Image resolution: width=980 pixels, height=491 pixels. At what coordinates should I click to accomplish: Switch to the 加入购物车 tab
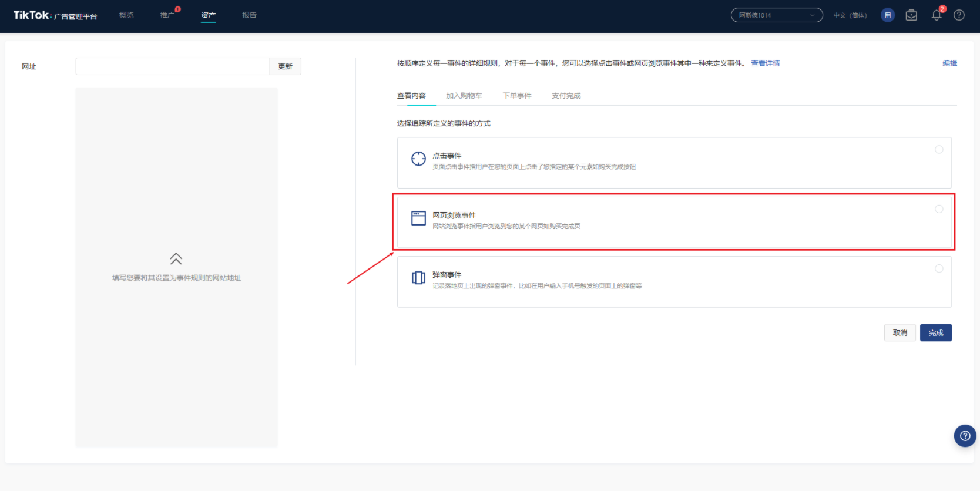[x=464, y=96]
